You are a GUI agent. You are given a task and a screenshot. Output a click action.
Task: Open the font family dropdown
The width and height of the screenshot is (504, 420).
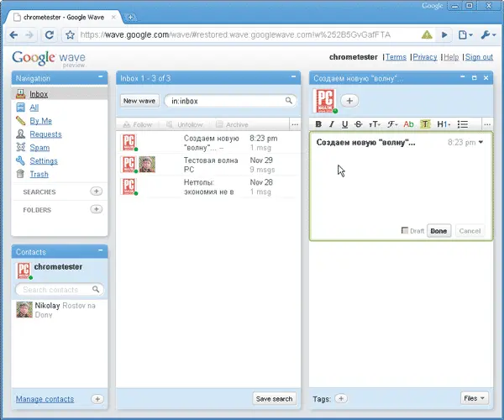pyautogui.click(x=392, y=124)
